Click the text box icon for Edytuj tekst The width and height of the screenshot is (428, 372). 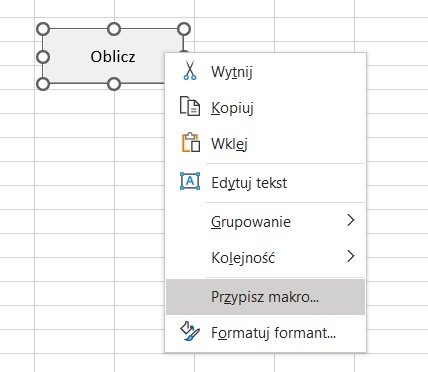click(x=190, y=181)
